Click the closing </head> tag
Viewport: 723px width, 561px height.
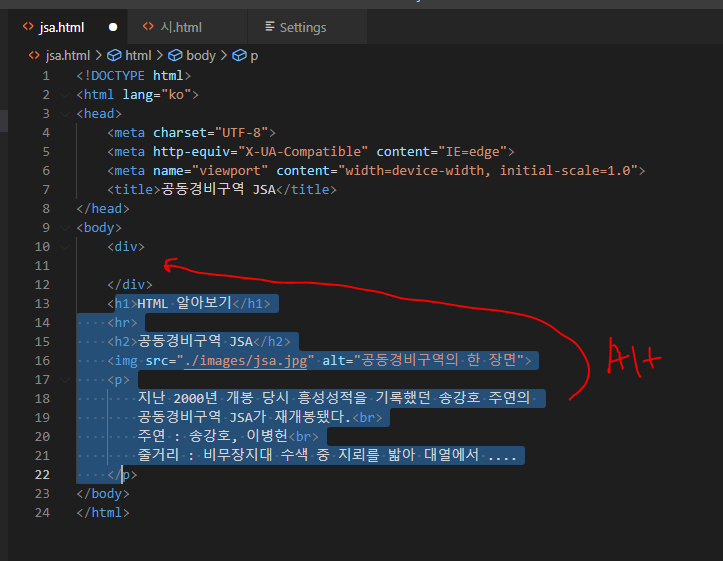103,209
